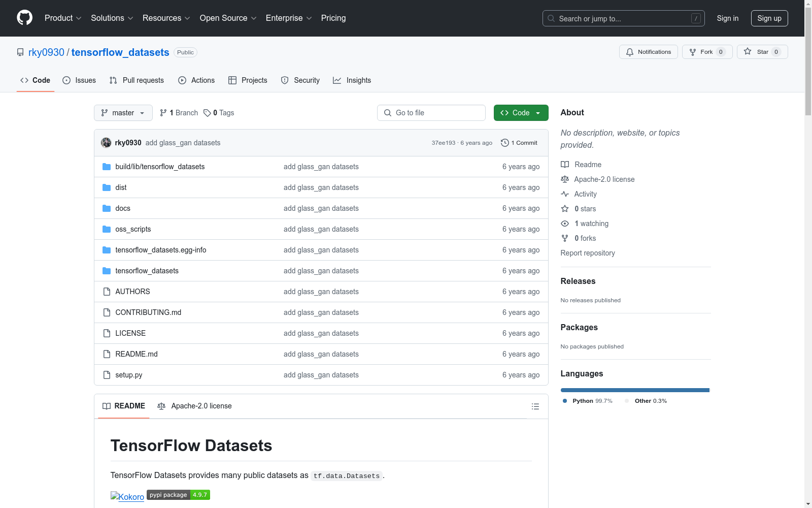This screenshot has height=508, width=812.
Task: Switch to the Security tab
Action: (300, 80)
